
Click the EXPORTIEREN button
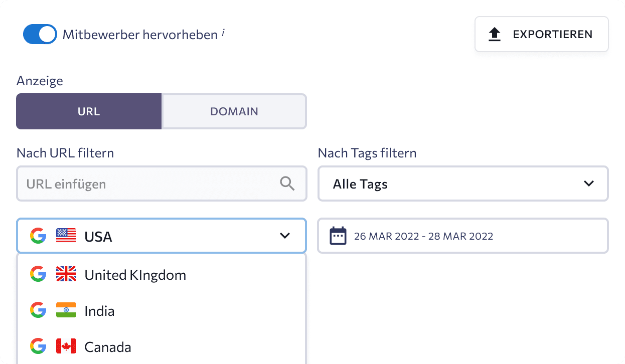tap(542, 34)
